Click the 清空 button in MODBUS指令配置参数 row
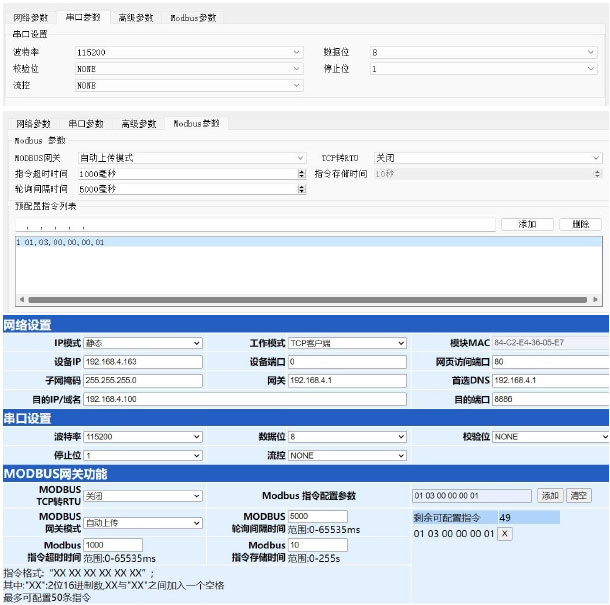The image size is (610, 605). pos(578,495)
